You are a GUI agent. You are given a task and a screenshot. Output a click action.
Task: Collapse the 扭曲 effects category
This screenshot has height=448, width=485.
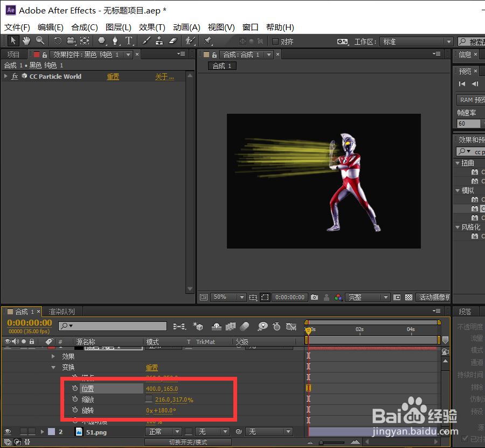(x=458, y=163)
